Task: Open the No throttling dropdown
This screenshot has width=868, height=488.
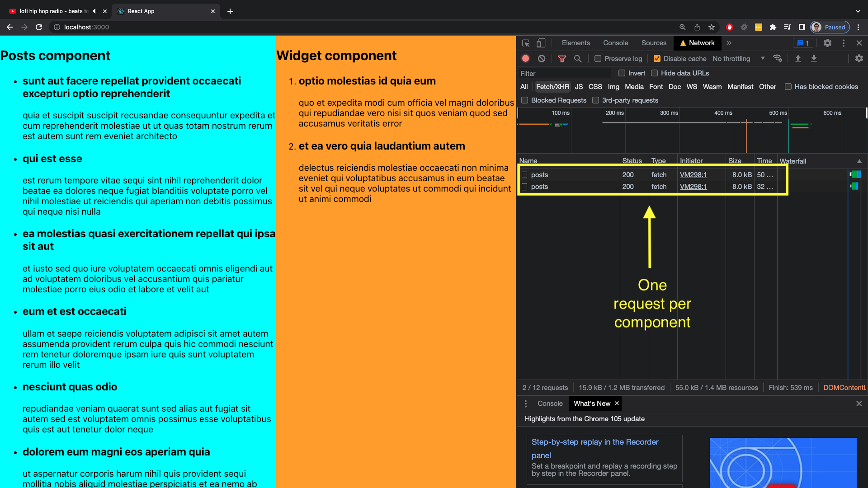Action: pyautogui.click(x=738, y=58)
